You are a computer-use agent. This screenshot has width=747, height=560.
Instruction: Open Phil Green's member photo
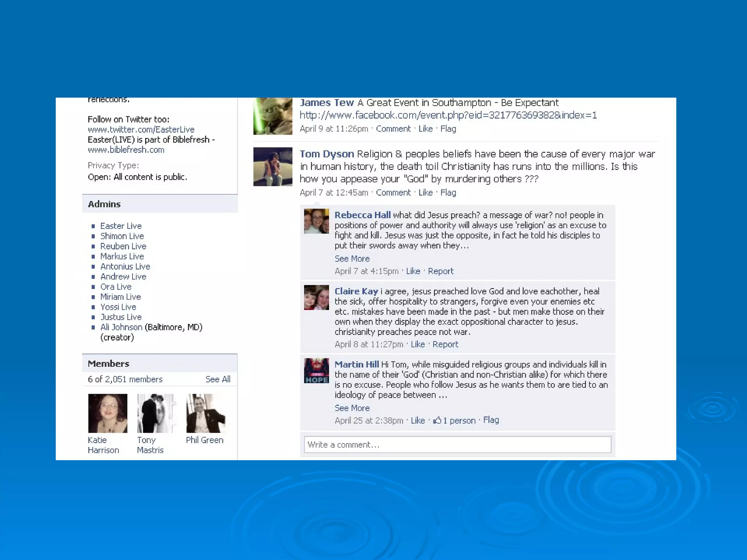(206, 413)
